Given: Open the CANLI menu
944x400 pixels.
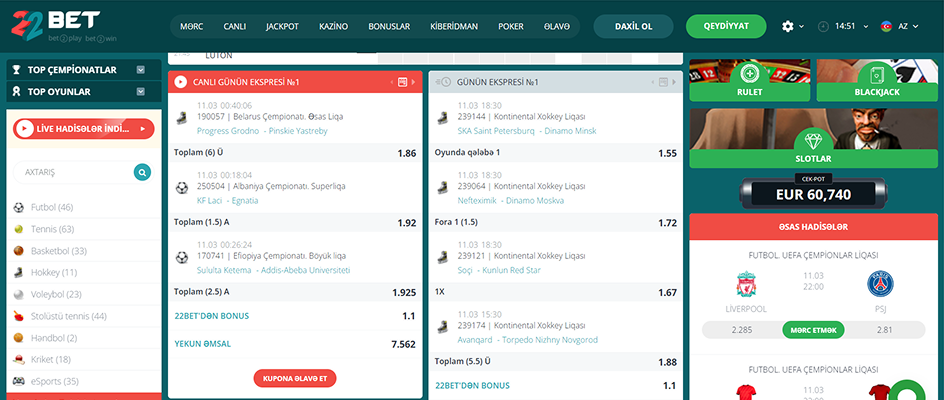Looking at the screenshot, I should 234,27.
